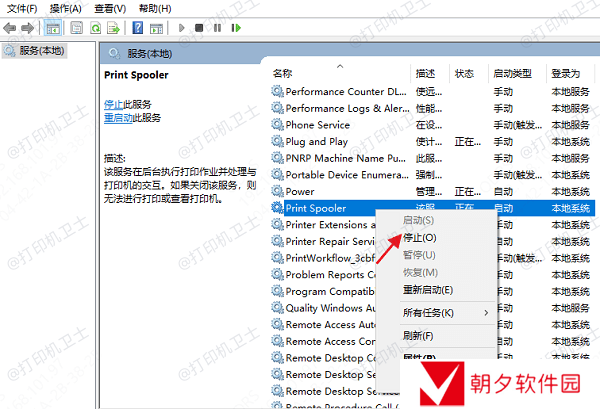
Task: Select the Remote Access Con... service
Action: 323,341
